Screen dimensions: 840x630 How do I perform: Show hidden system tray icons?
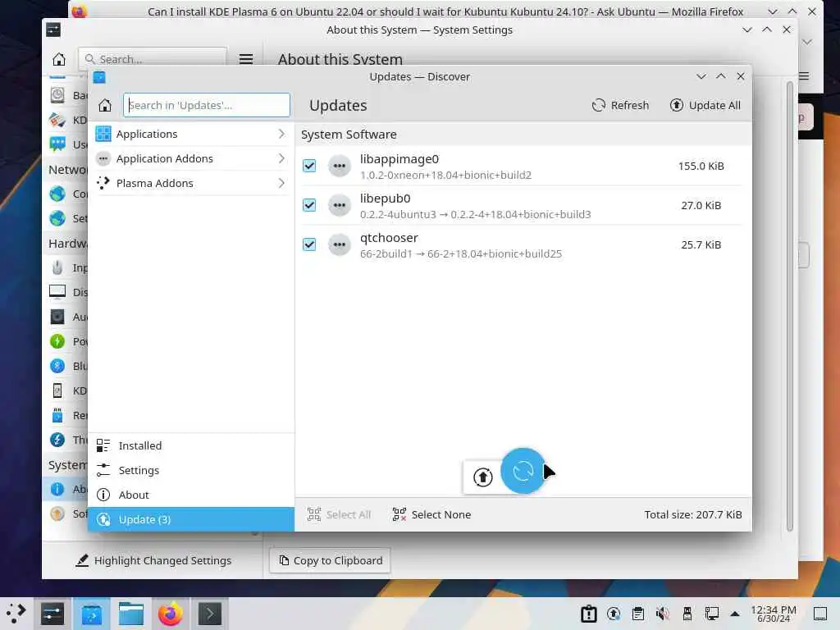(735, 614)
